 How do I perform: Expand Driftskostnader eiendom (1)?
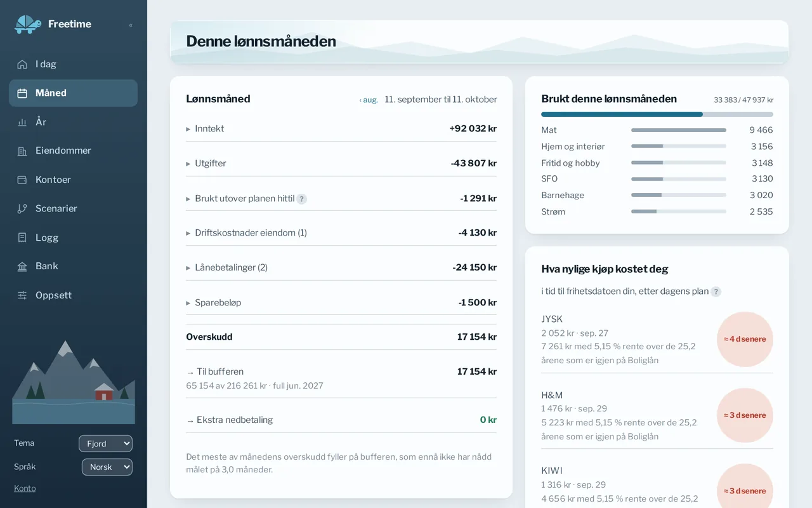pyautogui.click(x=341, y=233)
